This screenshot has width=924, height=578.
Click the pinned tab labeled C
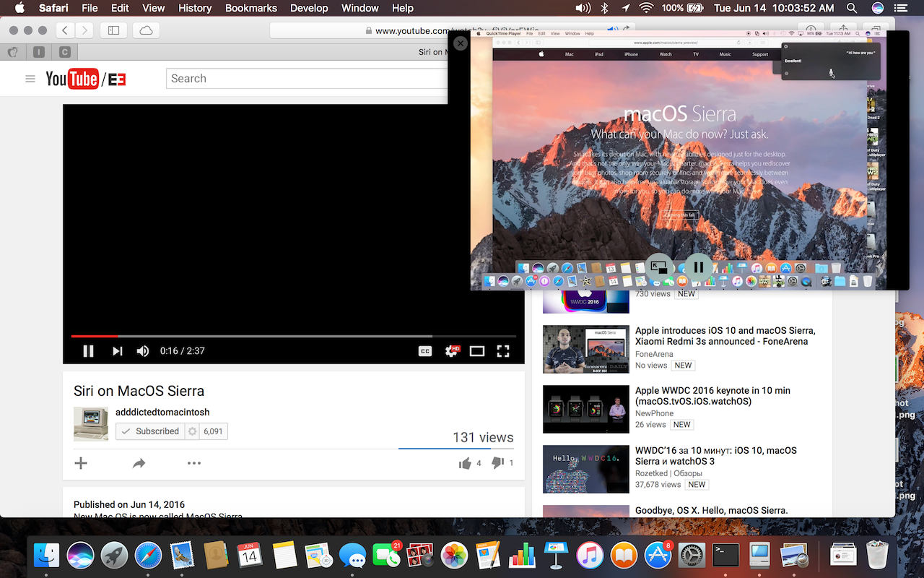coord(65,52)
